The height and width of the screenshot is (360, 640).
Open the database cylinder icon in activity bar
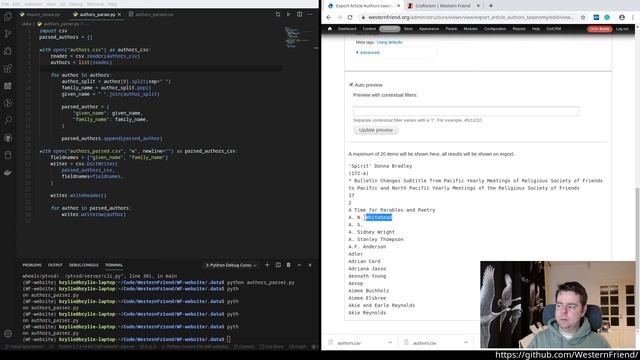click(x=8, y=155)
